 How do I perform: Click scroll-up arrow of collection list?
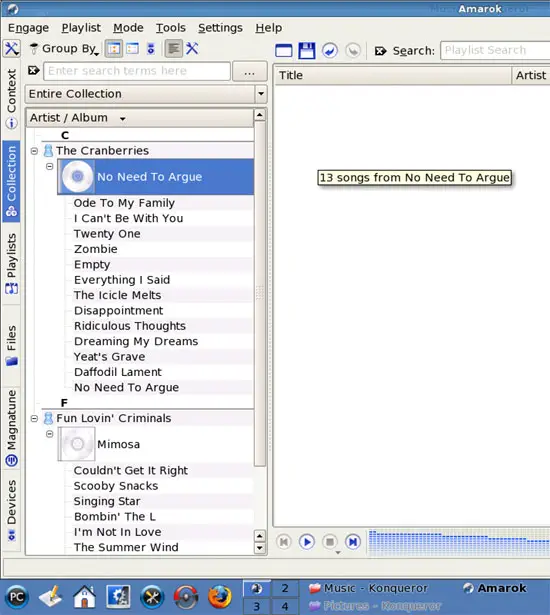(260, 115)
